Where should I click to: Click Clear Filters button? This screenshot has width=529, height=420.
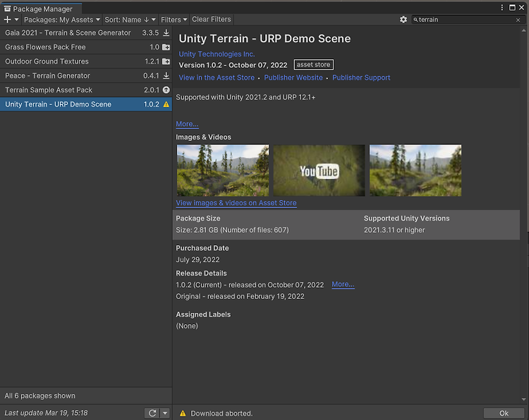[x=212, y=20]
